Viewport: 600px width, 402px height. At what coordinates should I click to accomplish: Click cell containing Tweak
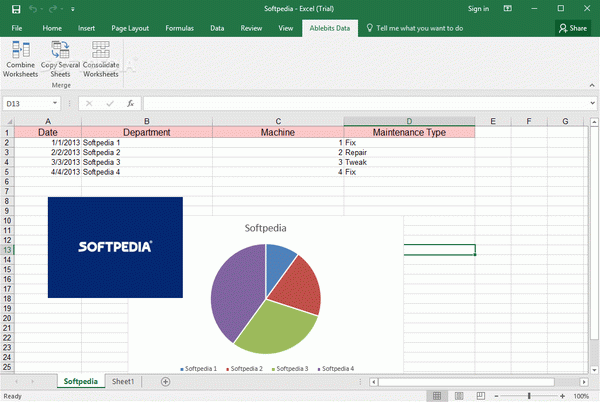tap(409, 162)
